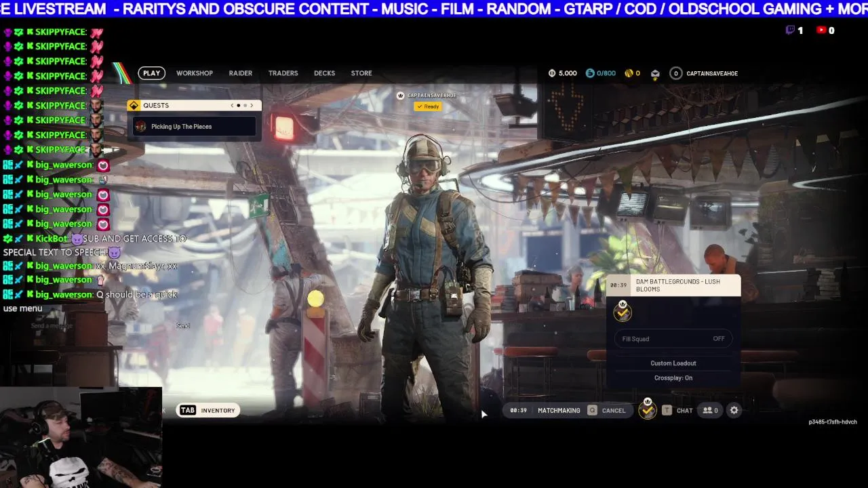Cancel matchmaking with the CANCEL button

[x=614, y=411]
